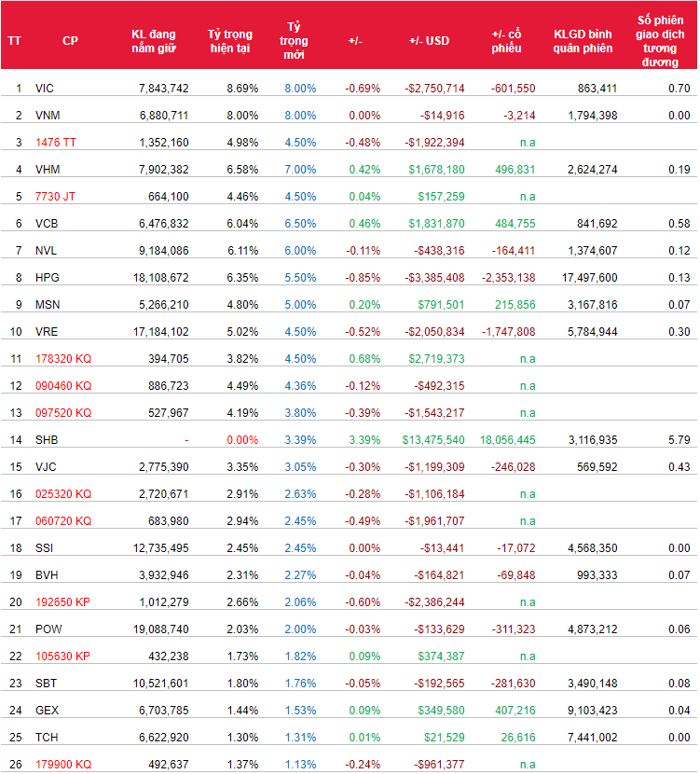Click share change value 496,831

(515, 170)
